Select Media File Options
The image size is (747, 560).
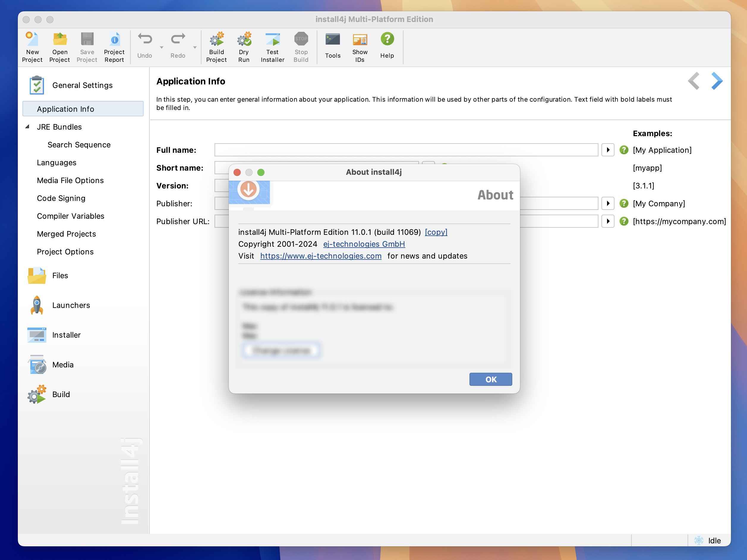(x=70, y=180)
